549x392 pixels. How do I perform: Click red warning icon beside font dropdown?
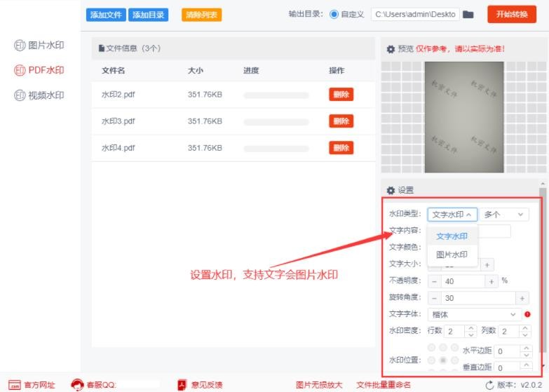click(x=527, y=315)
